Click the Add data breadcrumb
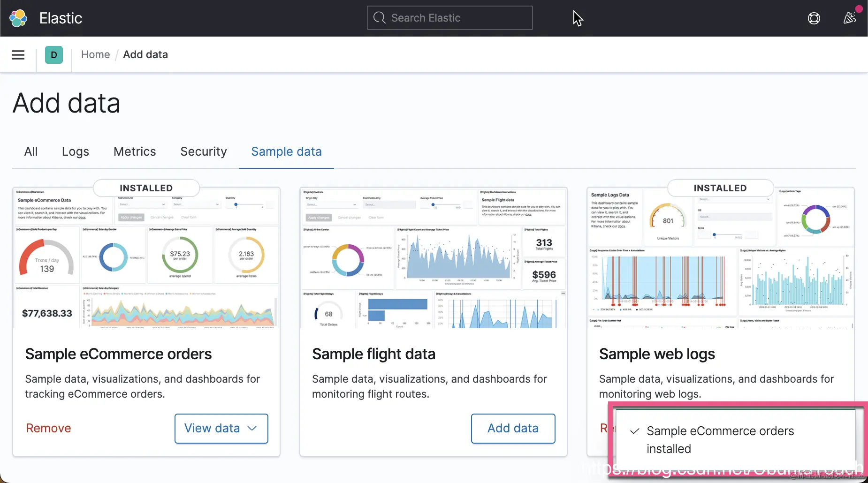This screenshot has width=868, height=483. click(145, 54)
